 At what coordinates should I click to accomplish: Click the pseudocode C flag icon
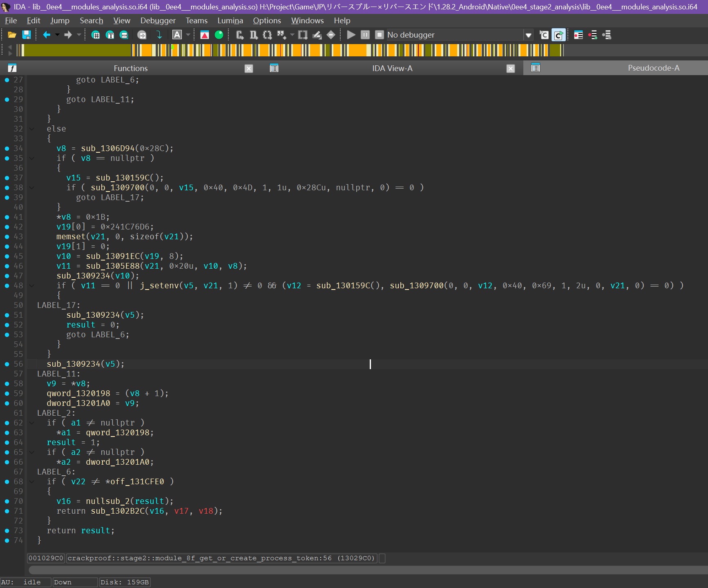coord(544,35)
